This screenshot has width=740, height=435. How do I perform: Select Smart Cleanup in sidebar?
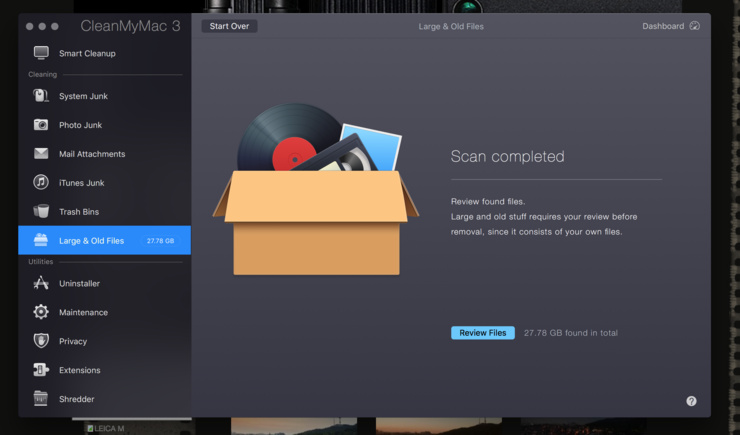coord(87,53)
